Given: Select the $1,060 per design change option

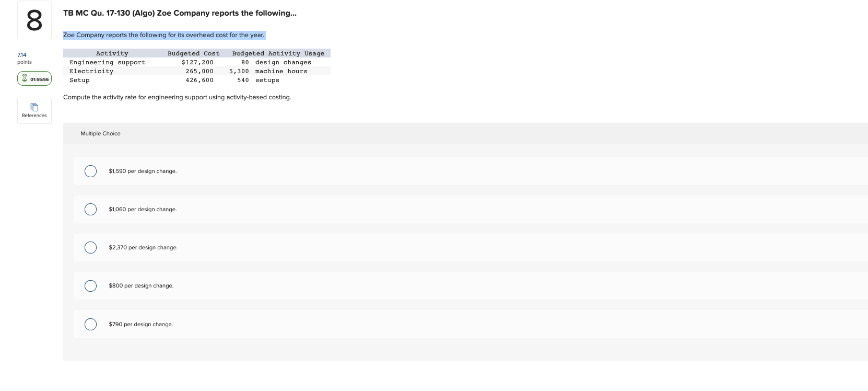Looking at the screenshot, I should point(90,209).
